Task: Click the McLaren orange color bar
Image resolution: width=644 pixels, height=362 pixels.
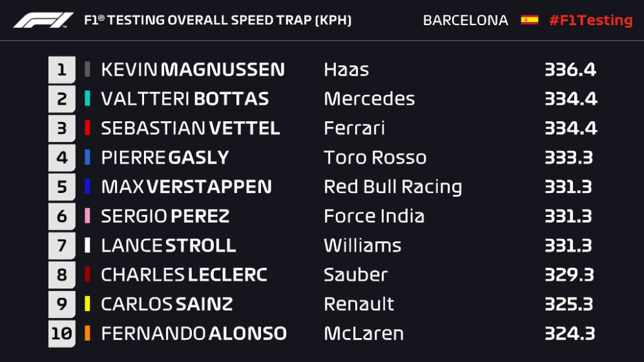Action: coord(87,334)
